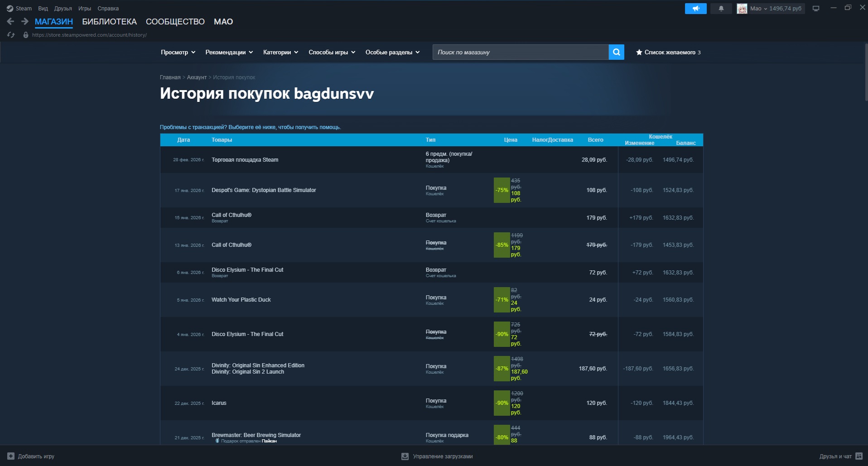The width and height of the screenshot is (868, 466).
Task: Open the MAO profile tab
Action: 223,22
